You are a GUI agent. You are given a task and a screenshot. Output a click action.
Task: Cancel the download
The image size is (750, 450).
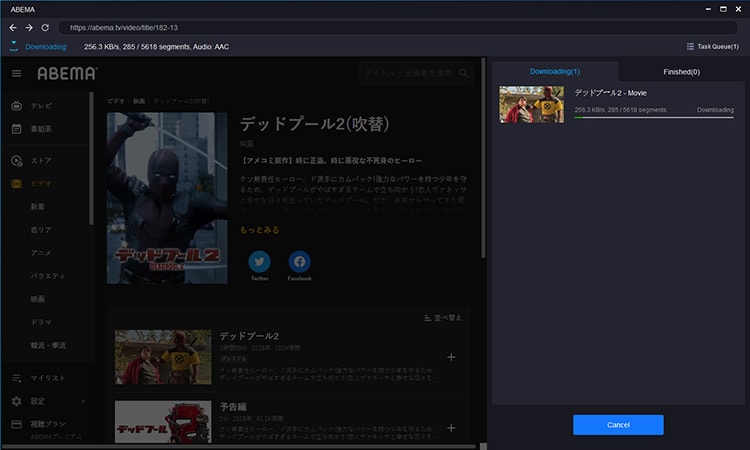pyautogui.click(x=618, y=425)
